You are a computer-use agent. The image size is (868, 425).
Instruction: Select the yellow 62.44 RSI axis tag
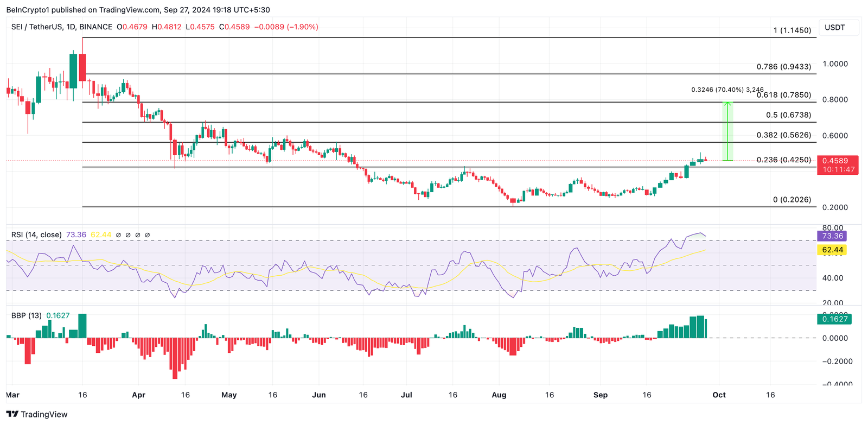pos(832,250)
